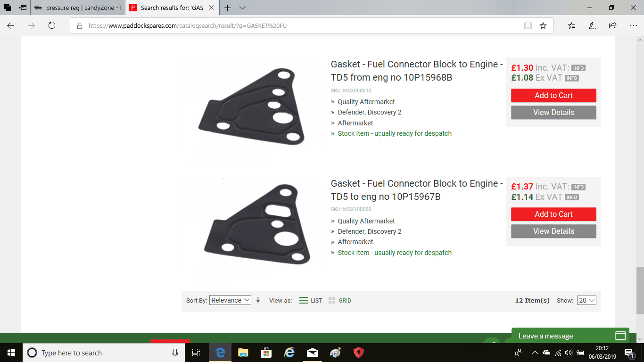Open Edge settings and more menu
The width and height of the screenshot is (644, 362).
pos(633,25)
